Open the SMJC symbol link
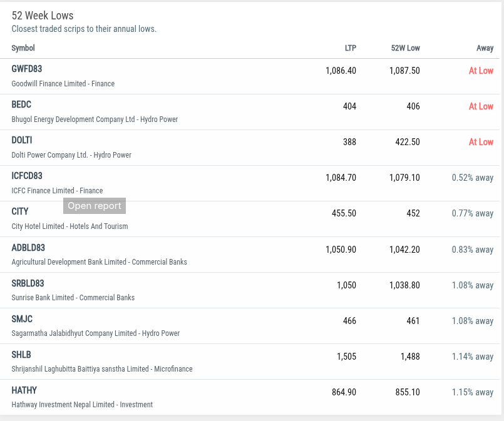Viewport: 504px width, 421px height. [22, 319]
